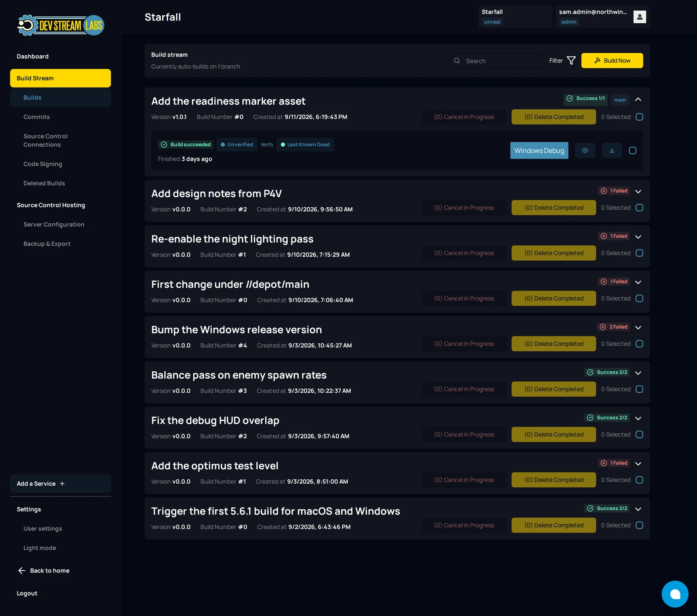The image size is (697, 616).
Task: Go to Commits in the sidebar
Action: pos(37,117)
